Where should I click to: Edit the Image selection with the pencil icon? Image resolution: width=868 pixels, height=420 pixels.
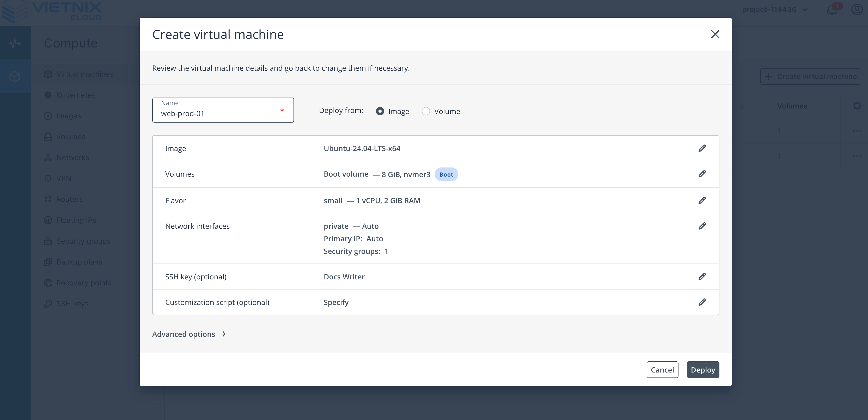(702, 148)
